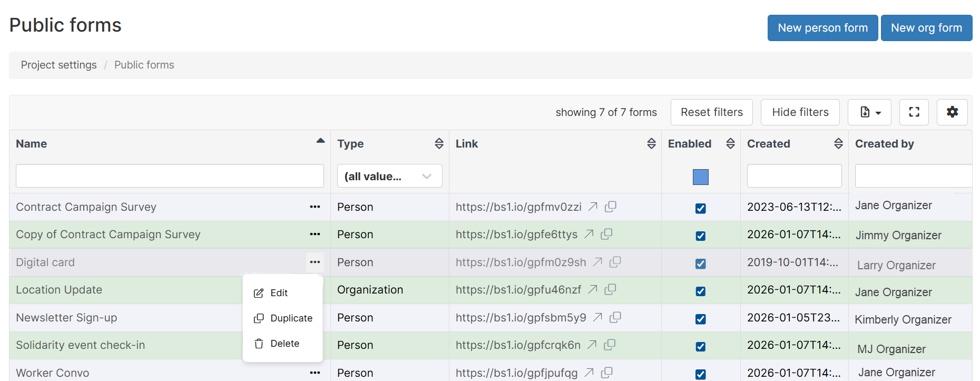
Task: Select the Newsletter Sign-up form name
Action: point(66,318)
